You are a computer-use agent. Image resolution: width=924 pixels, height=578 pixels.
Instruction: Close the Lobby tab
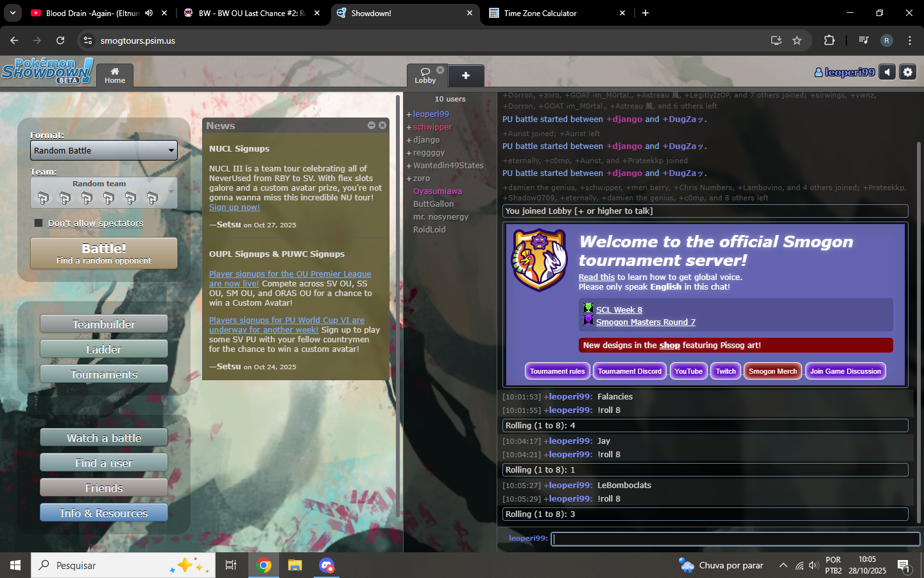[440, 70]
